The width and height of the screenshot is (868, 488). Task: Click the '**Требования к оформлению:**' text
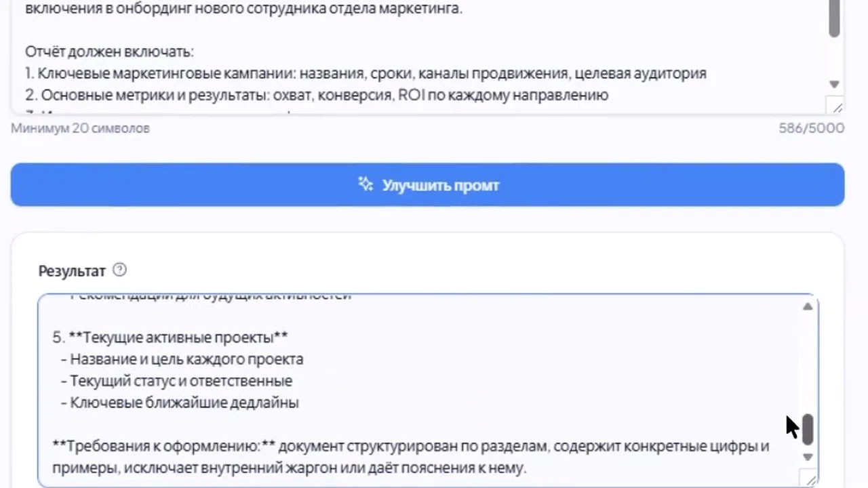163,446
